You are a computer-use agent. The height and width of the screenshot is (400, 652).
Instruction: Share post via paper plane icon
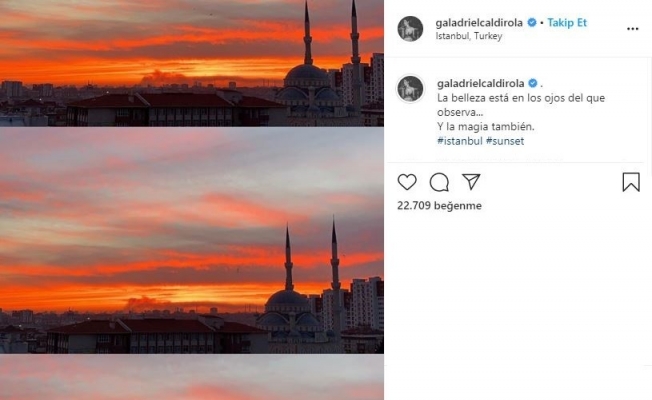click(x=471, y=182)
